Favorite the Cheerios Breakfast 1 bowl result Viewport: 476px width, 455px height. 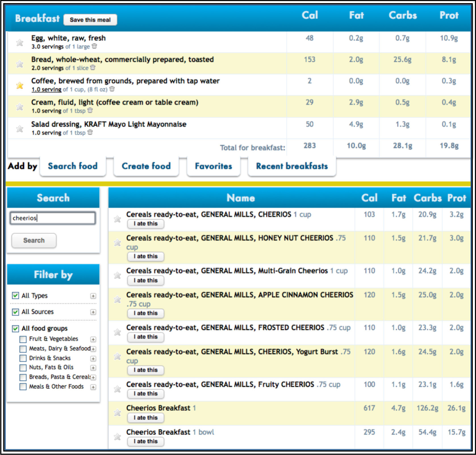coord(117,437)
